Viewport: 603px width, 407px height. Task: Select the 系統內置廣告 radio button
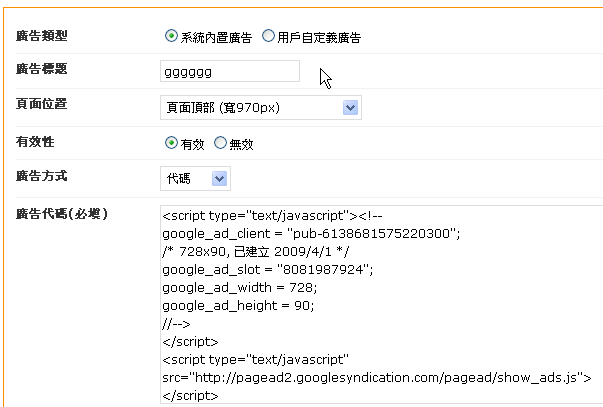171,36
